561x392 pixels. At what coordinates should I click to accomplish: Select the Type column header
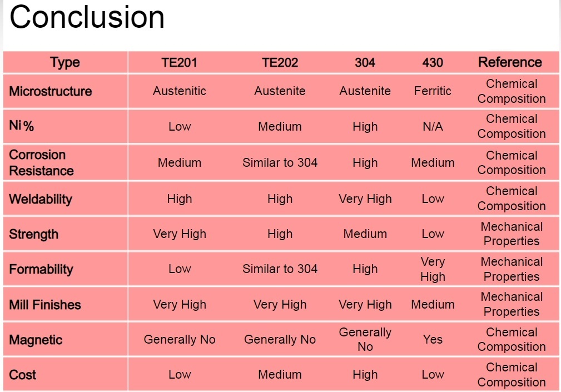[x=64, y=63]
